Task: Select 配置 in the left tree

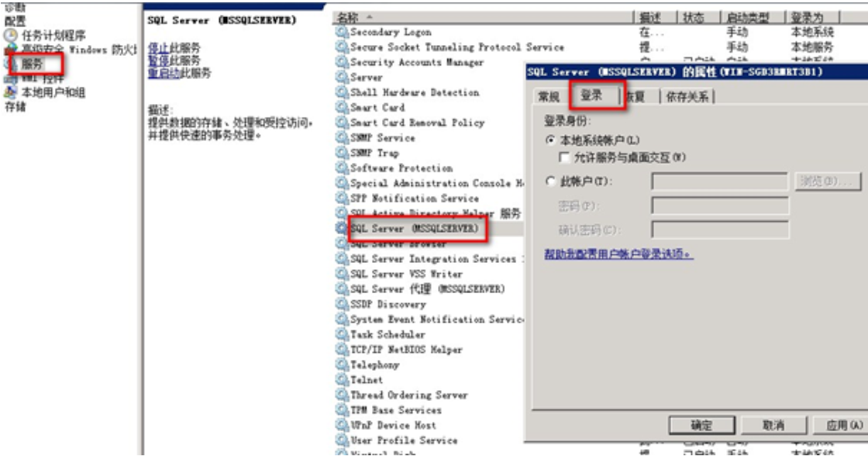Action: coord(15,21)
